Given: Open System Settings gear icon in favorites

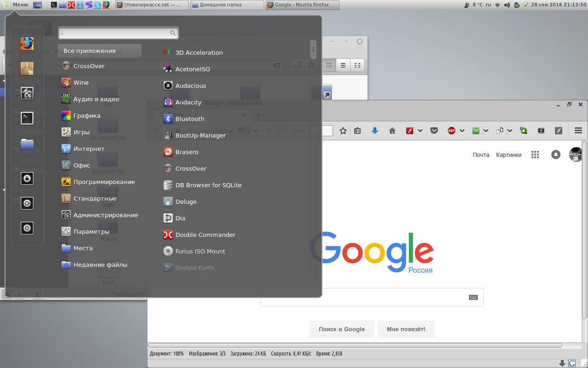Looking at the screenshot, I should [x=27, y=93].
